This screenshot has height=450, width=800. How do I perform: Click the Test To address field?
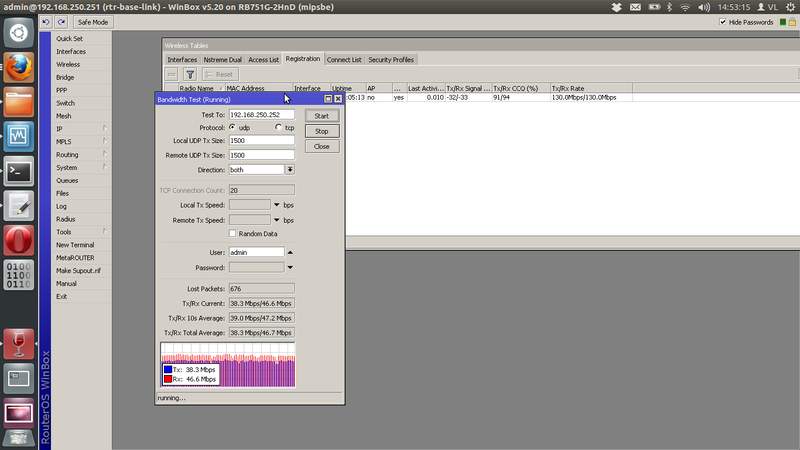click(x=261, y=115)
